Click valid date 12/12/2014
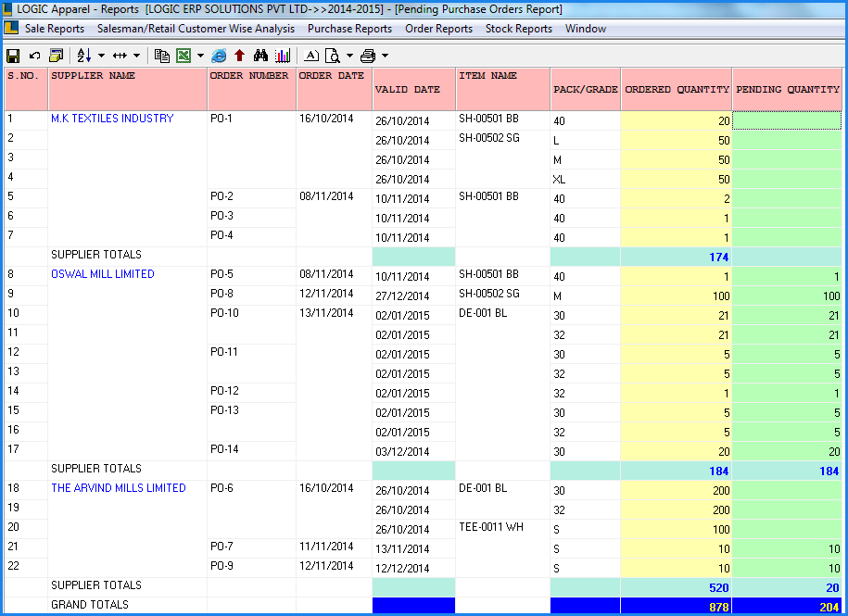Screen dimensions: 848x616 tap(402, 569)
